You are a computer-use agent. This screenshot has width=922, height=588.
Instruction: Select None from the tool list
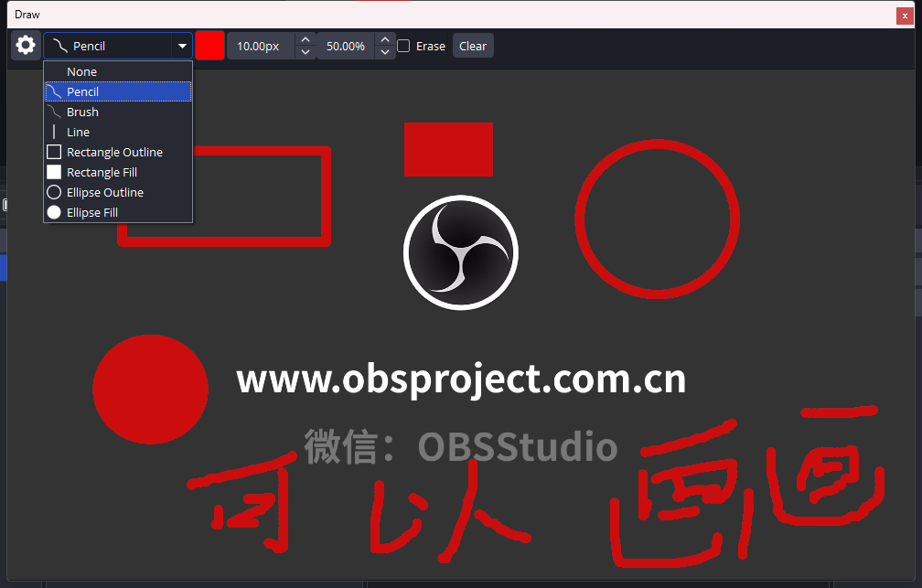point(118,71)
